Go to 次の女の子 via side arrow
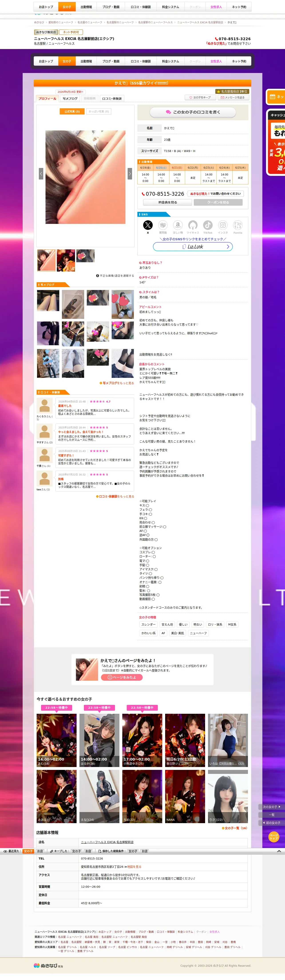Viewport: 285px width, 980px height. [x=271, y=806]
